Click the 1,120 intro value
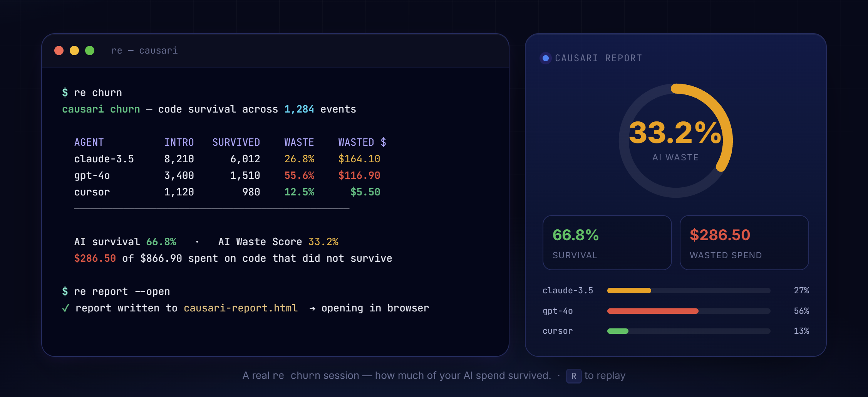868x397 pixels. [179, 192]
